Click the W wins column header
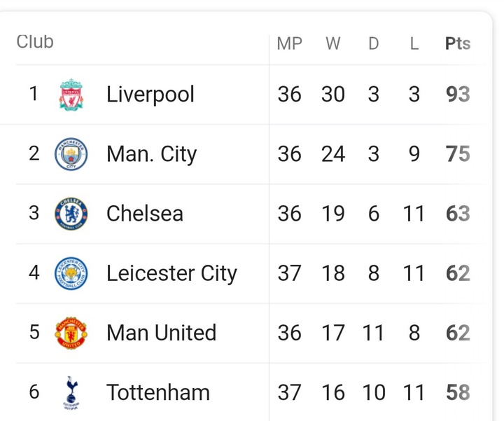 pyautogui.click(x=333, y=43)
